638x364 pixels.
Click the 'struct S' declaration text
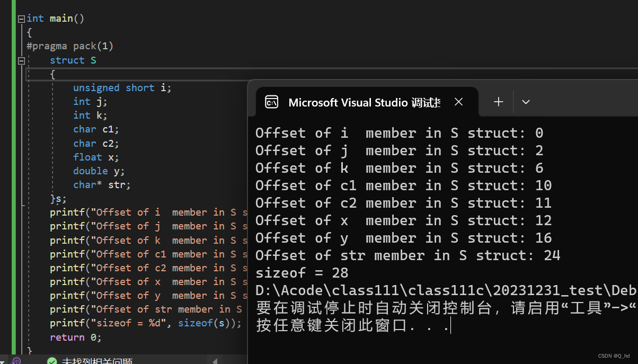(x=73, y=60)
